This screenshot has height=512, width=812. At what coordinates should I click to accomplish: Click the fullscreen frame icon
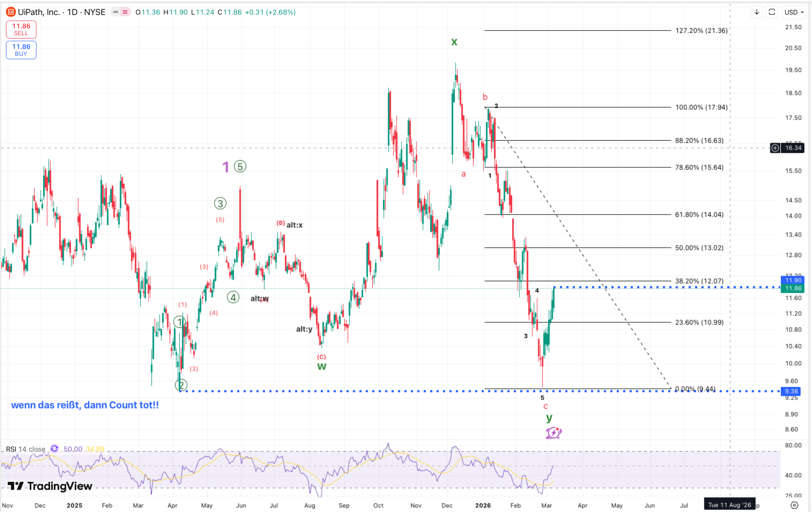pos(772,12)
